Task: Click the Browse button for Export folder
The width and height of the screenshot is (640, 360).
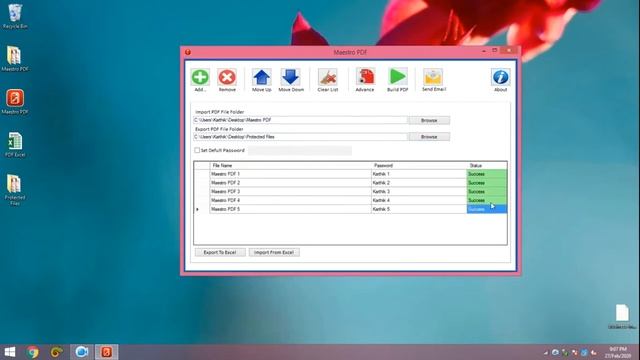Action: click(x=429, y=137)
